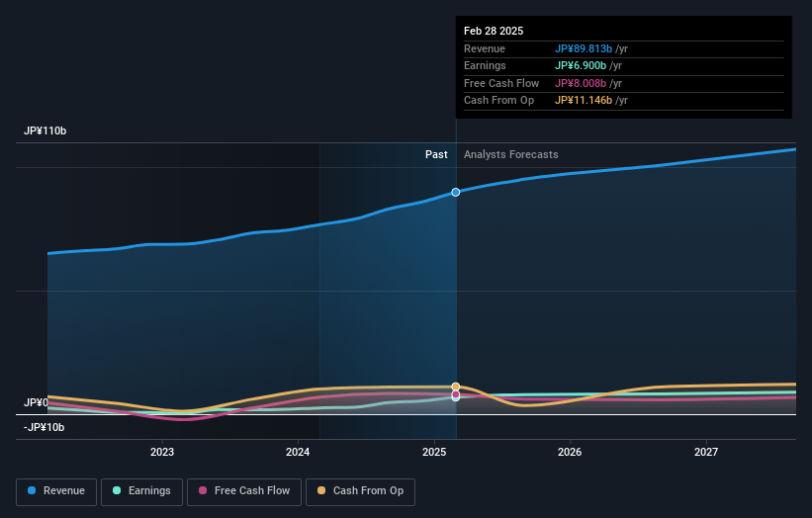Click the Cash From Op label in tooltip
The image size is (812, 518).
pyautogui.click(x=498, y=101)
